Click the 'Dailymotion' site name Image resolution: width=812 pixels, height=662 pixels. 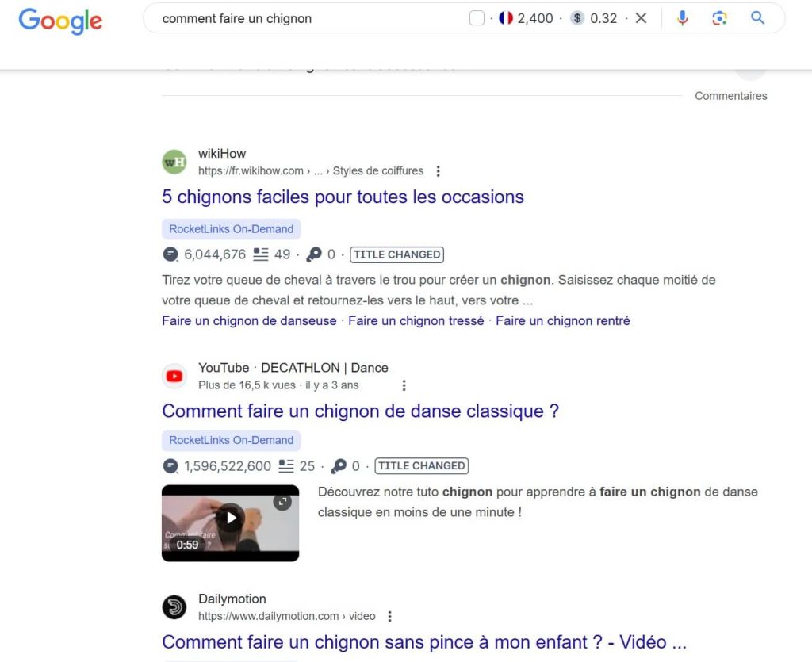pos(232,599)
